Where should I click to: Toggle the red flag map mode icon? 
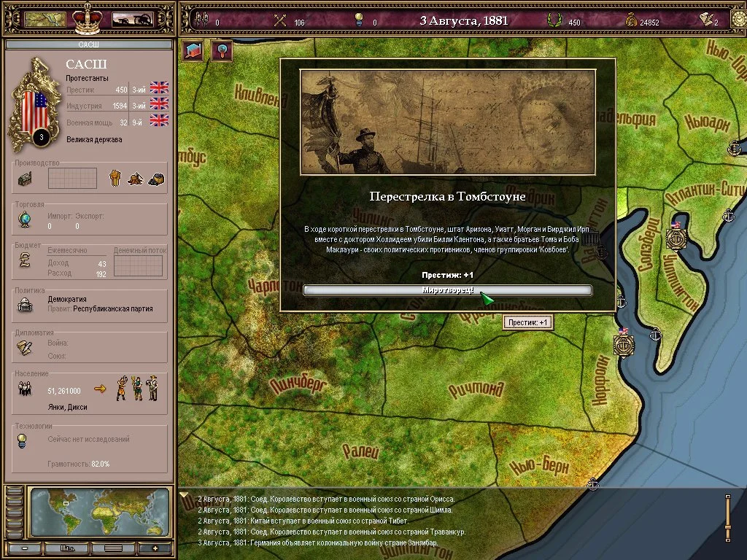(x=192, y=52)
